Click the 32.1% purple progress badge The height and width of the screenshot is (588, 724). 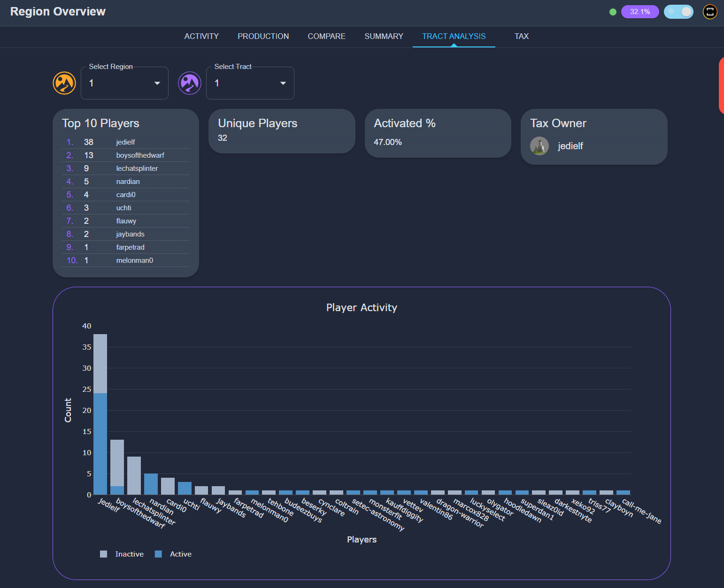640,12
